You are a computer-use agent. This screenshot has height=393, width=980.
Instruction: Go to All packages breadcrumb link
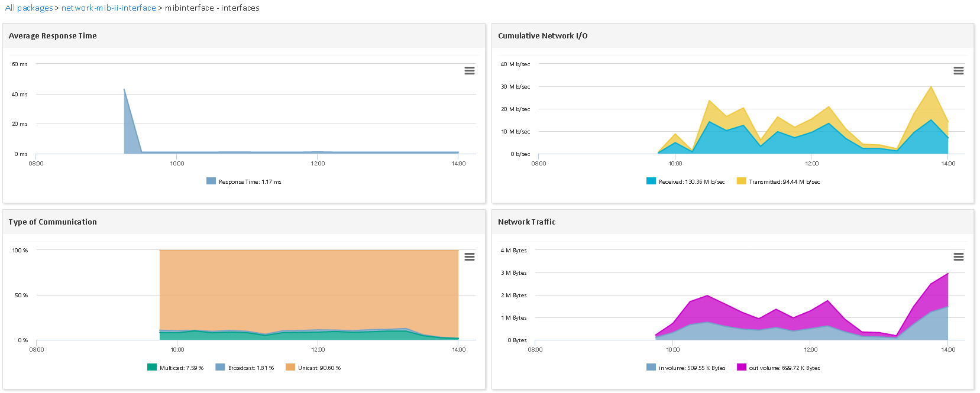(x=29, y=8)
